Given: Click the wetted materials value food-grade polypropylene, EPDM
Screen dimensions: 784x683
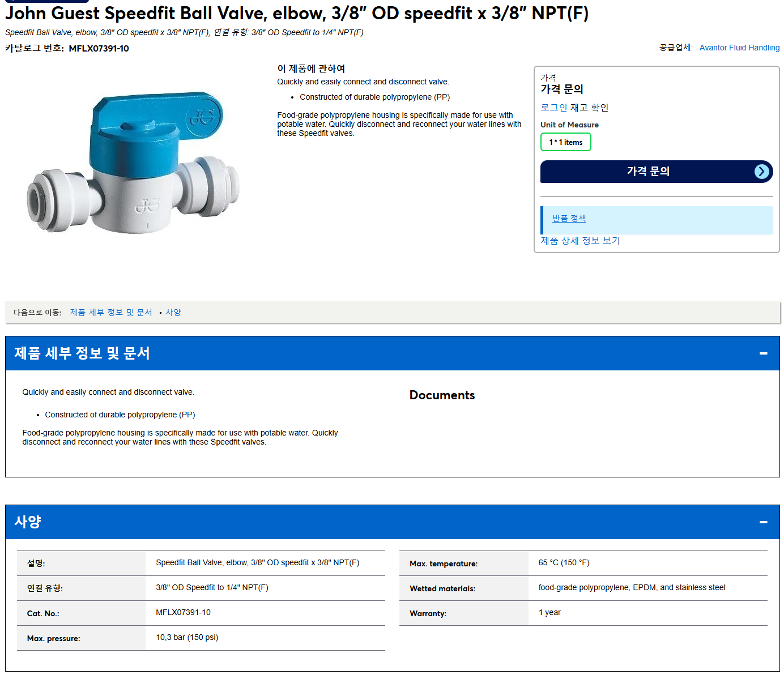Looking at the screenshot, I should pyautogui.click(x=632, y=588).
